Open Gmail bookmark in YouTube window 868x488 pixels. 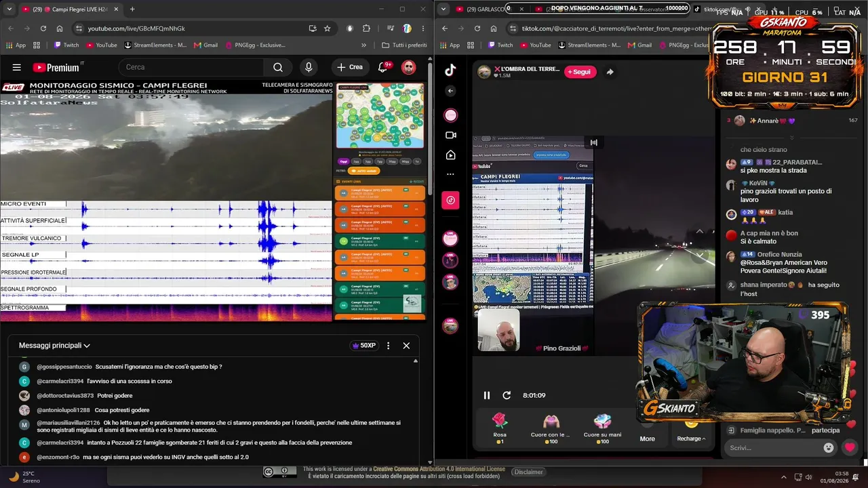point(206,45)
